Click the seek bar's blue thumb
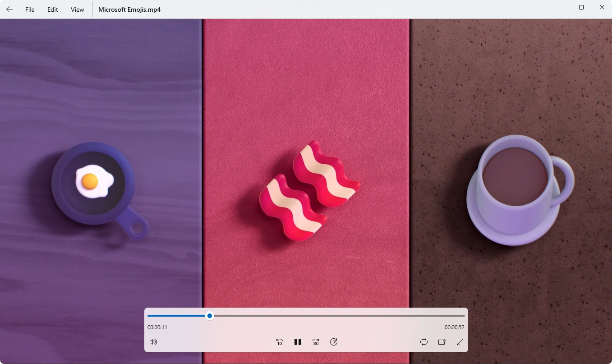The height and width of the screenshot is (364, 612). click(210, 316)
